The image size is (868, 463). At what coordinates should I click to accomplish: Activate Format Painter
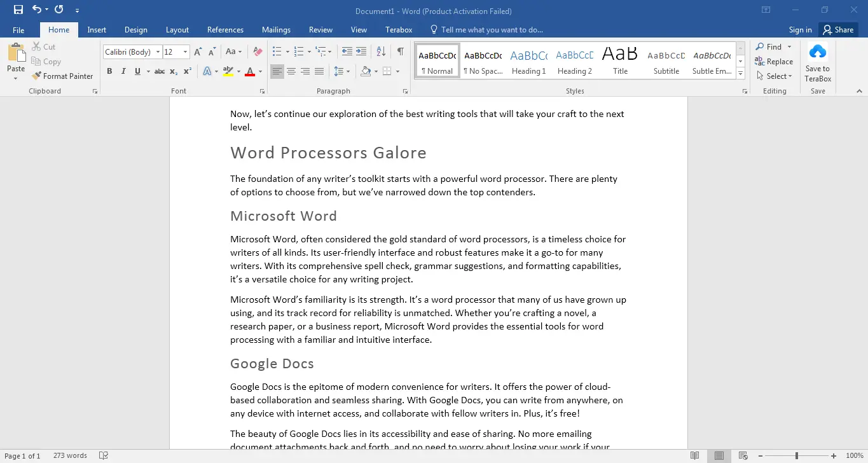click(x=62, y=76)
